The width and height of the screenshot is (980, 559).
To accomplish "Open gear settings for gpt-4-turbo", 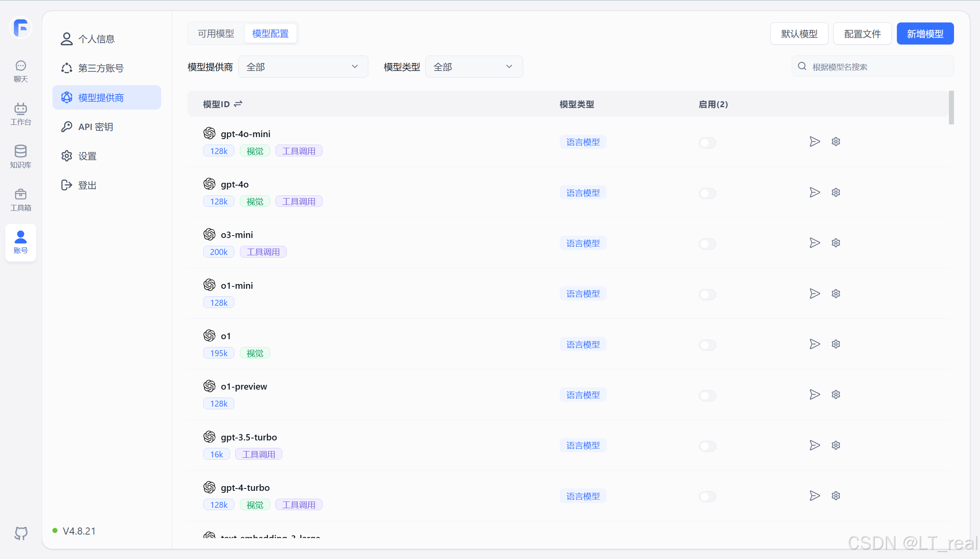I will click(836, 496).
